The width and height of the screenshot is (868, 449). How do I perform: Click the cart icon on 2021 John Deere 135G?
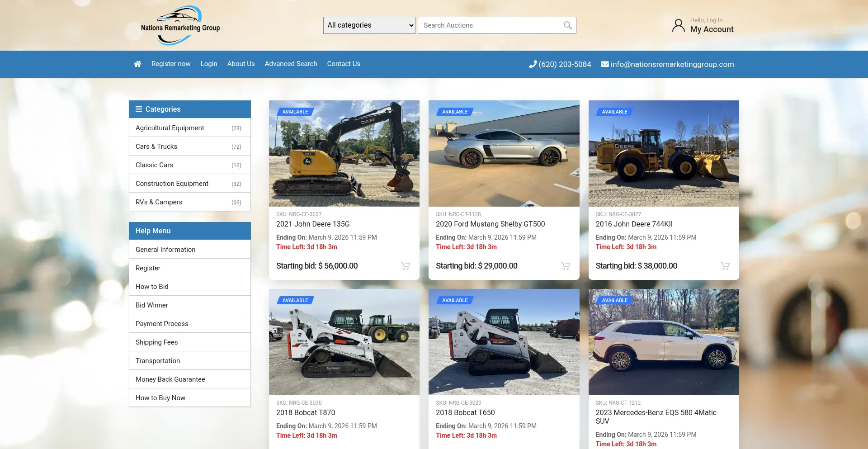pyautogui.click(x=406, y=266)
